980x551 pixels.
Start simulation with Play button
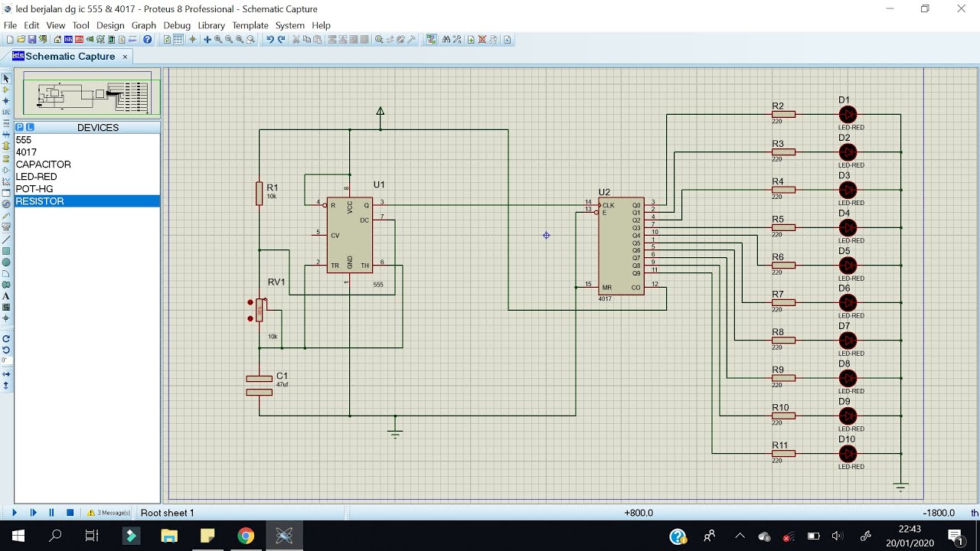point(14,513)
